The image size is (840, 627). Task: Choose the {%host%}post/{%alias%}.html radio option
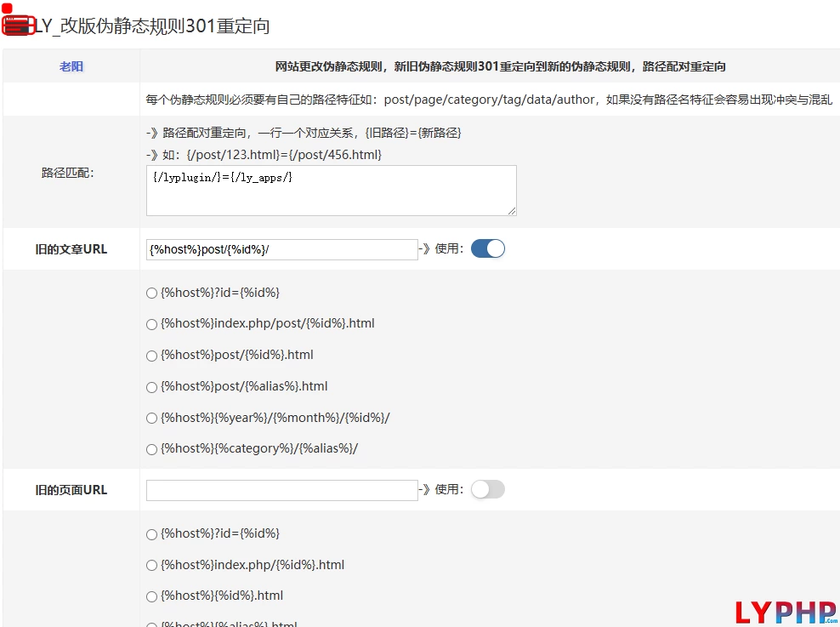click(151, 387)
